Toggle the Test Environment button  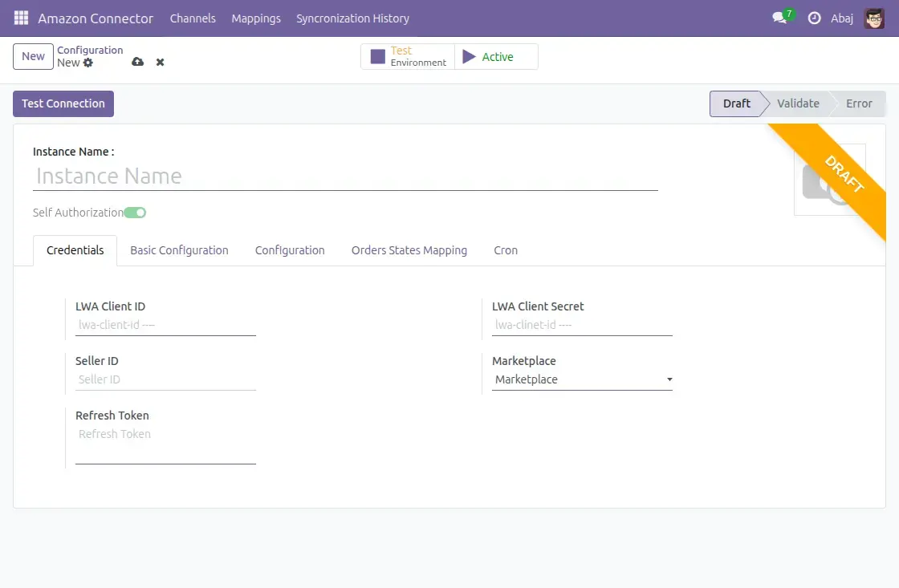coord(408,57)
